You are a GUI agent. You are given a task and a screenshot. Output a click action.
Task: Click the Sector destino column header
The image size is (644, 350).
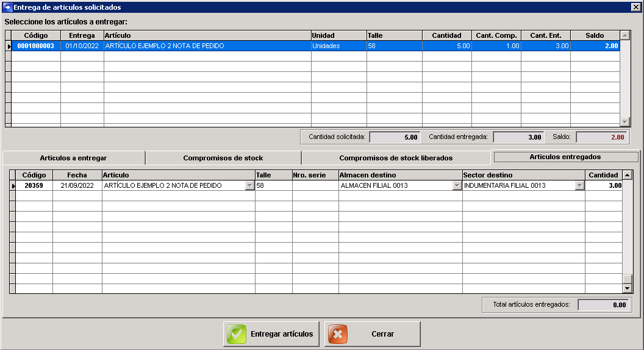[524, 175]
